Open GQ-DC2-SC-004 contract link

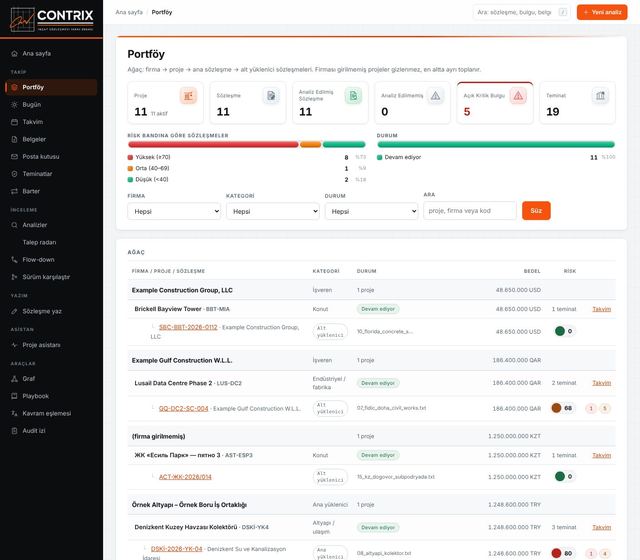[x=183, y=409]
